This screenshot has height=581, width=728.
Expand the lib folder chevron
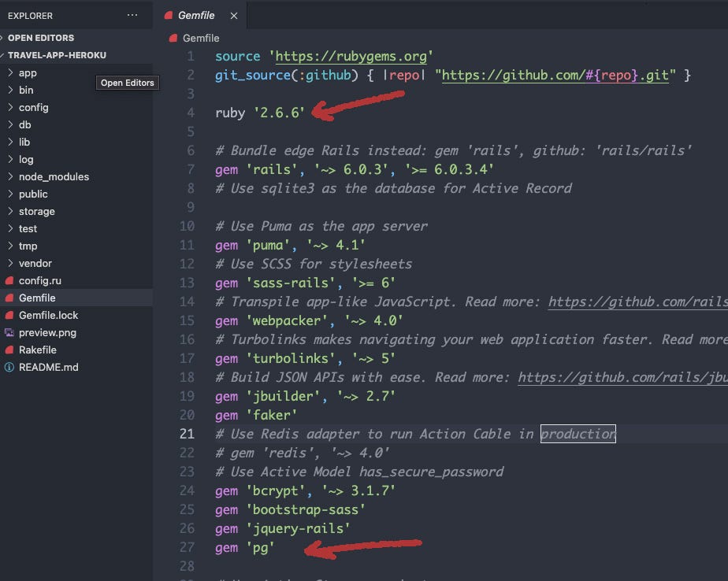(10, 142)
